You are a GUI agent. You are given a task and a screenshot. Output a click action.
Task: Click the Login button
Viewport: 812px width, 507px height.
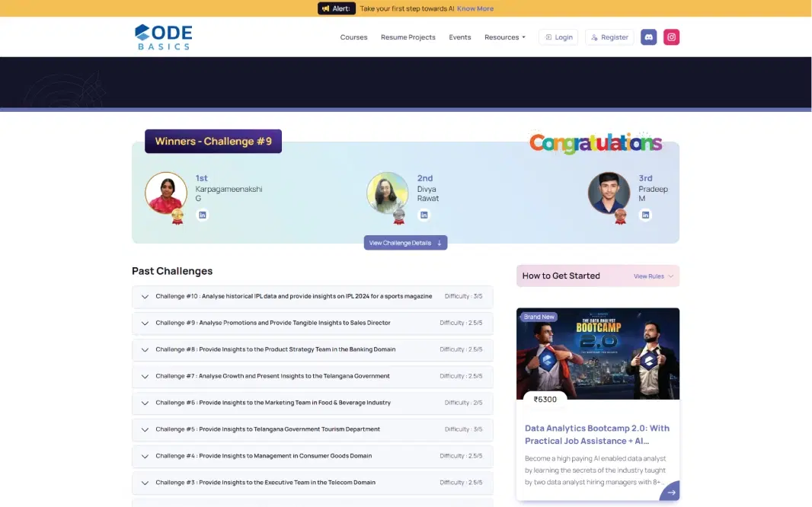point(558,37)
